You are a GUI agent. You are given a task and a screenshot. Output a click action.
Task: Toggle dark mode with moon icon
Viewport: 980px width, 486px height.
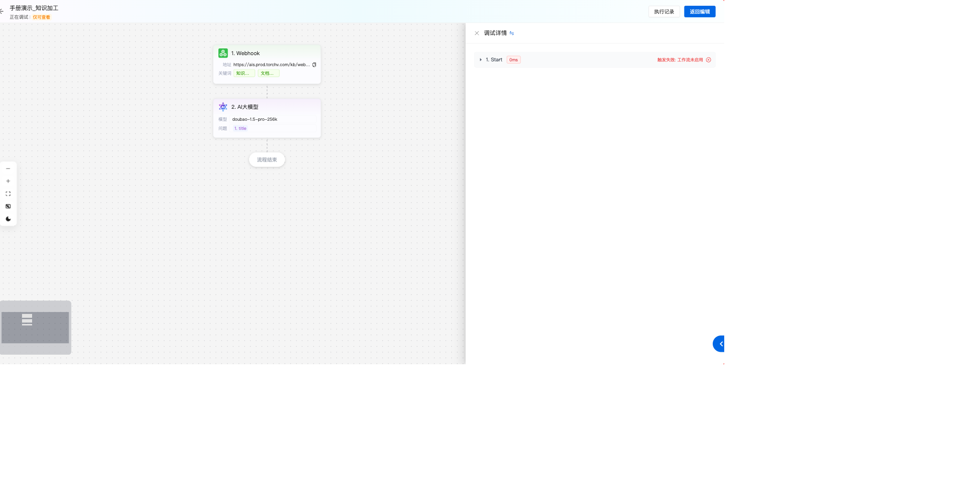tap(8, 219)
